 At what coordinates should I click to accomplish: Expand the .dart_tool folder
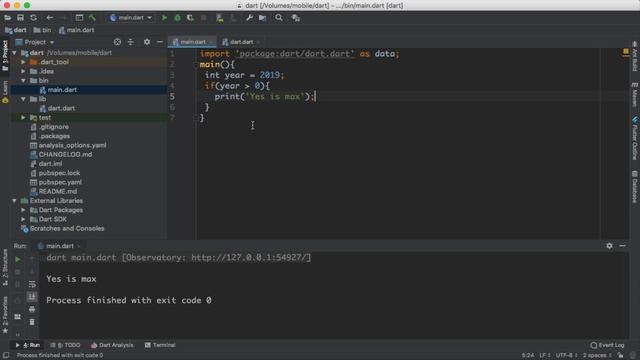(x=24, y=62)
